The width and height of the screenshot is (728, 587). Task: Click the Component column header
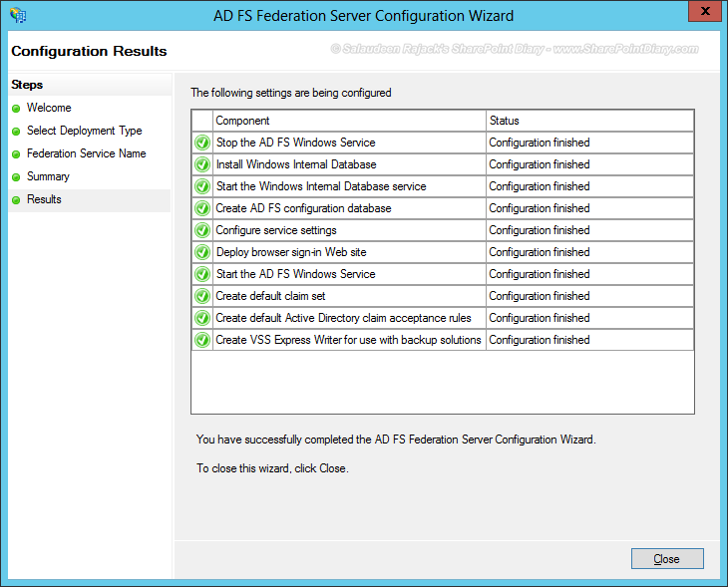(x=349, y=121)
